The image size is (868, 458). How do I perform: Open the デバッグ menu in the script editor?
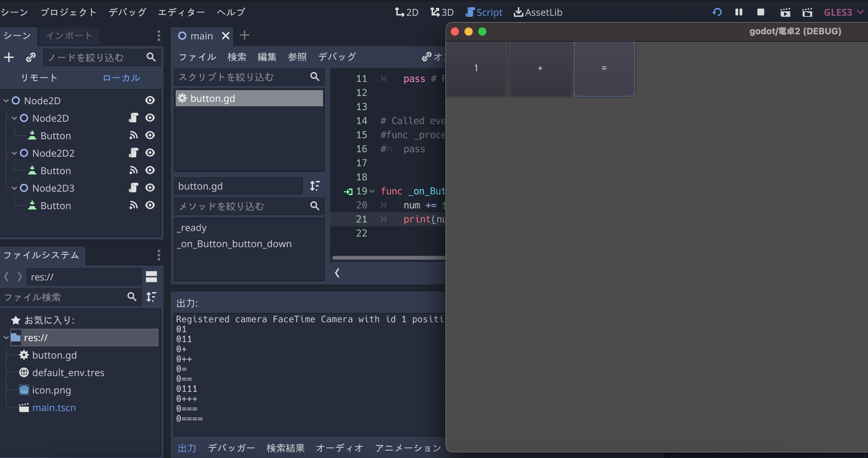click(337, 57)
